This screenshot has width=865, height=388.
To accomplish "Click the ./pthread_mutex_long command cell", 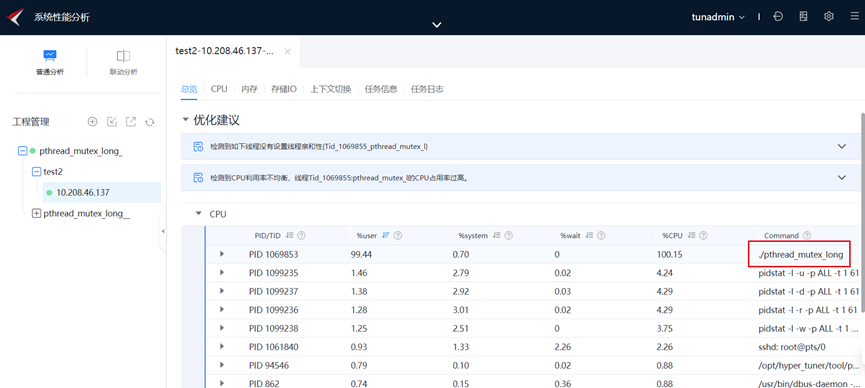I will (800, 254).
